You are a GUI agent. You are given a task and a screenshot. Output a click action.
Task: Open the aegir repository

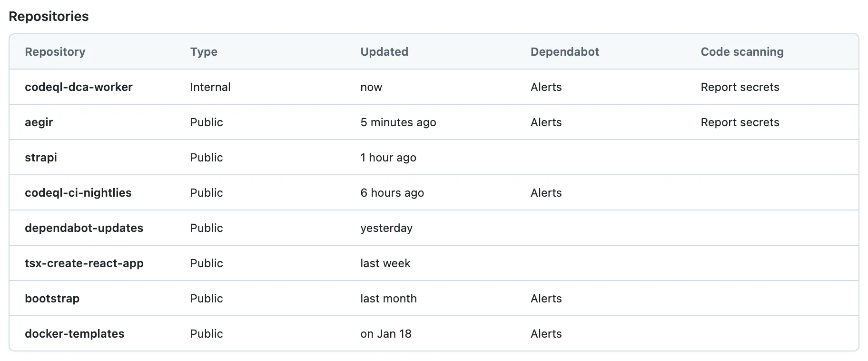(x=39, y=122)
